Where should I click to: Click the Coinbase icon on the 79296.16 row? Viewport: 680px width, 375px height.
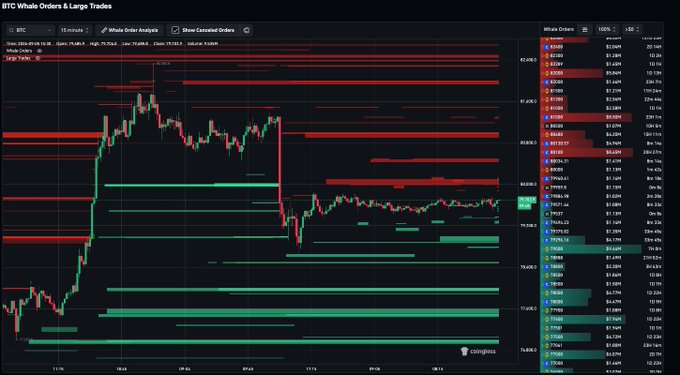(x=547, y=240)
